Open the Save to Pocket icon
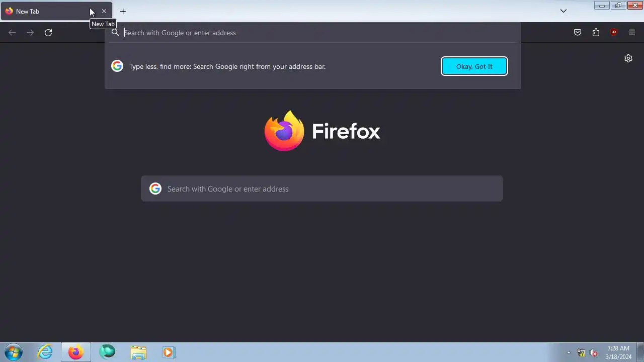This screenshot has width=644, height=362. point(578,33)
